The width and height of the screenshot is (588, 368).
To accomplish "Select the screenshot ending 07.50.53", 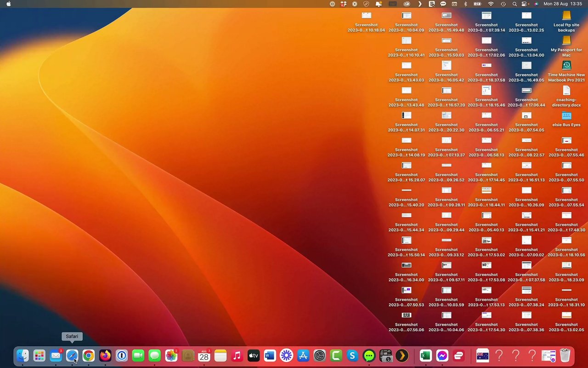I will (407, 296).
